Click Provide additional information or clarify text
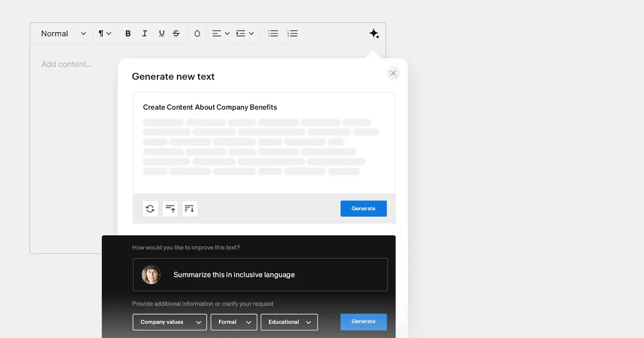Viewport: 644px width, 338px height. click(203, 304)
